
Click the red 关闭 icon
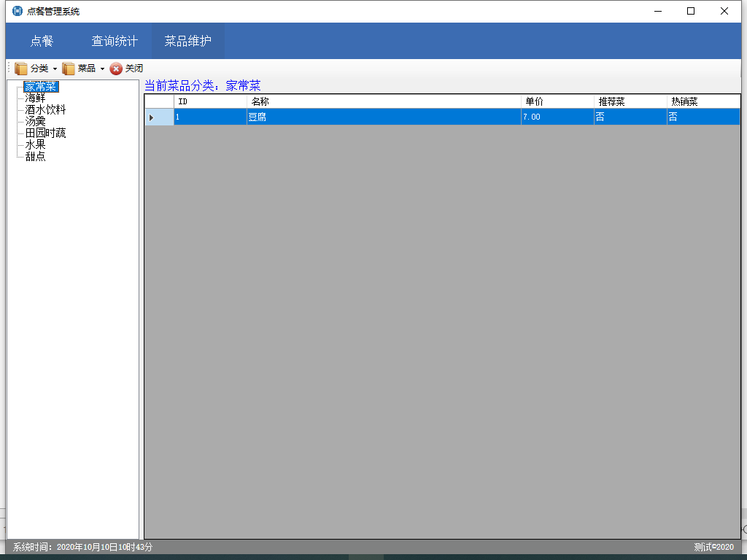click(116, 69)
